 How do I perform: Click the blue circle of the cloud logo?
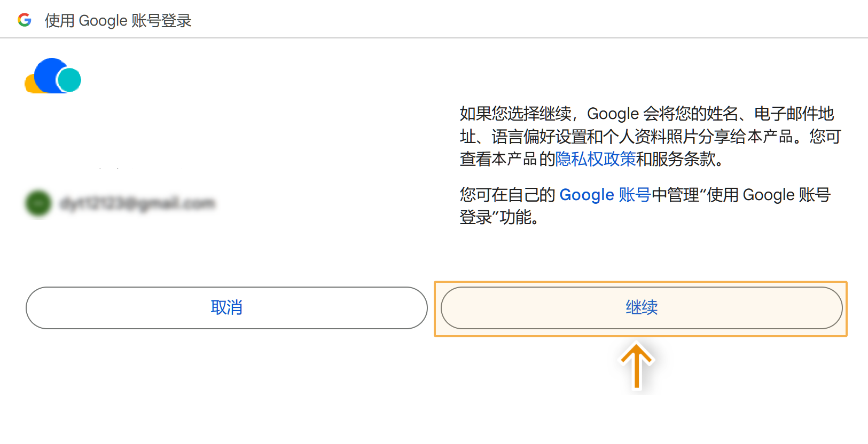click(48, 74)
